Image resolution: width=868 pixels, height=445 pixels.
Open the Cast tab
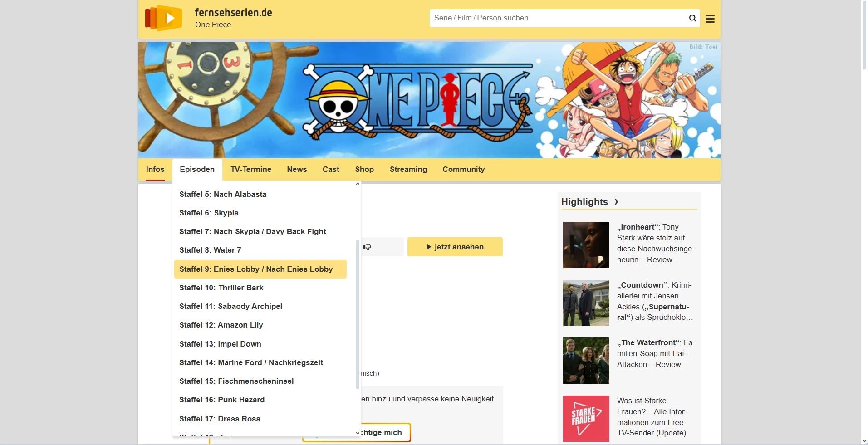click(x=331, y=169)
